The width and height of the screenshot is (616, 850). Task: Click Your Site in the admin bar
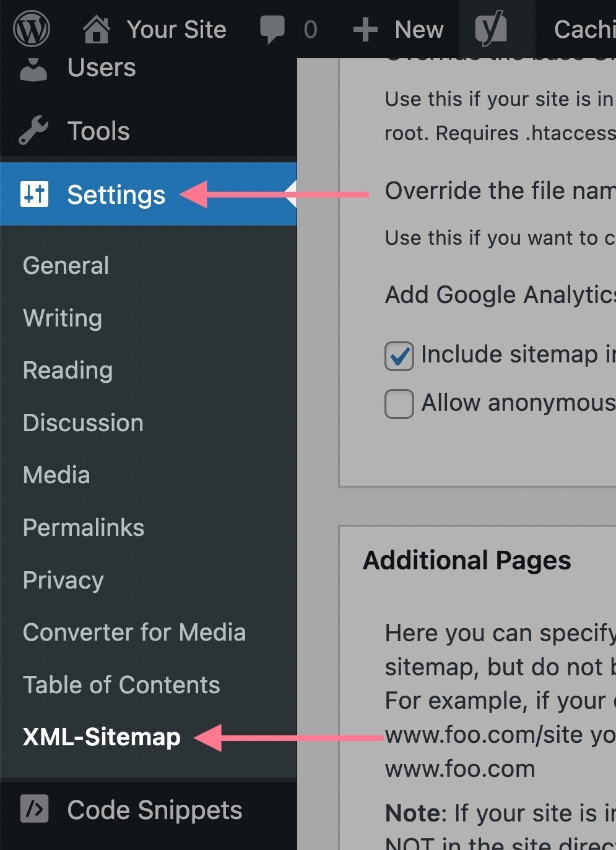[x=176, y=28]
